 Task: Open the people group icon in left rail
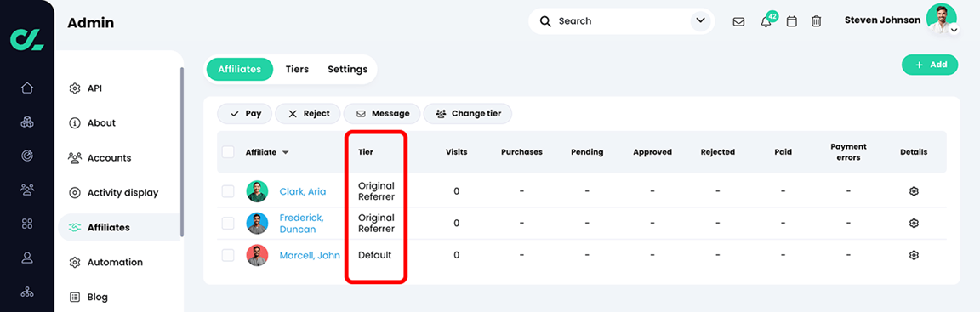click(27, 189)
